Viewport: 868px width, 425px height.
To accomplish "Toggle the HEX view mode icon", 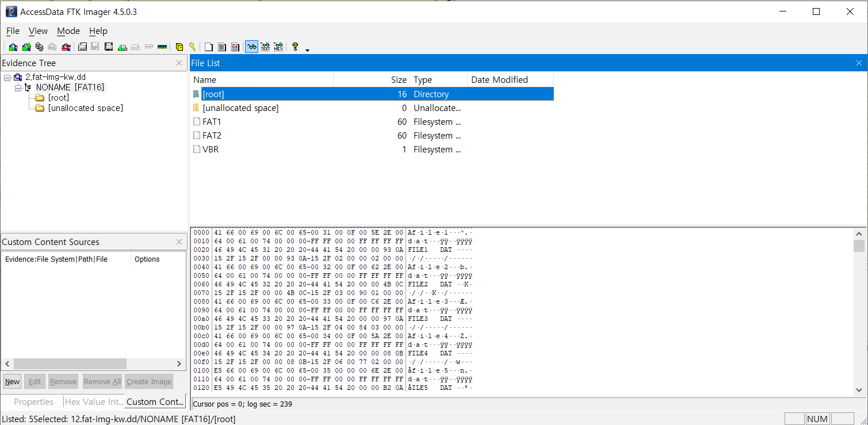I will pyautogui.click(x=278, y=47).
